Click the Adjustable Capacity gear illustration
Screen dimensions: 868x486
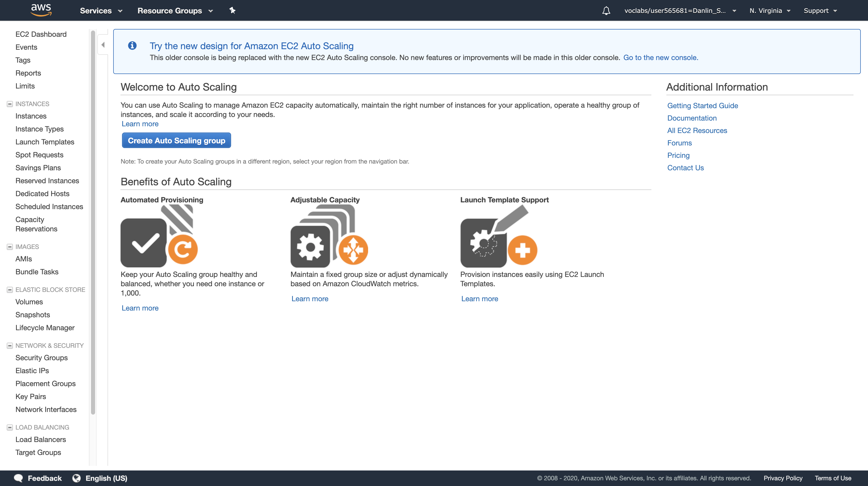point(329,237)
